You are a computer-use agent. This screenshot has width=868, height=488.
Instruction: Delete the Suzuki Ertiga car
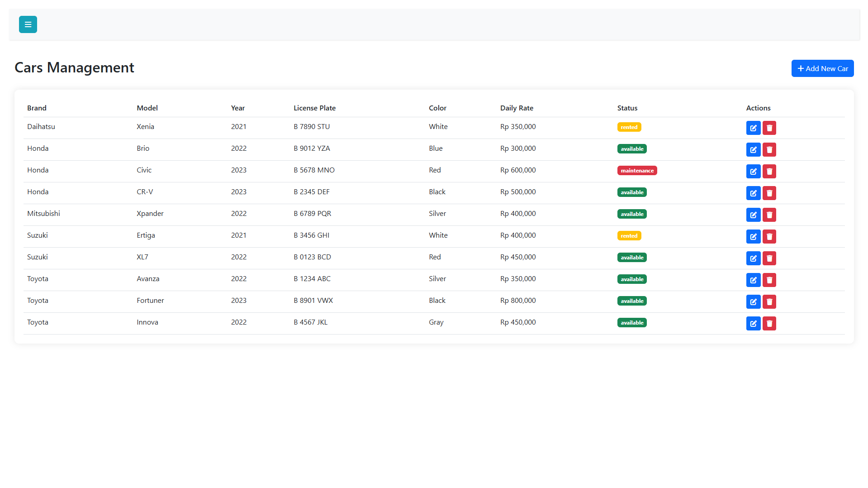[769, 237]
